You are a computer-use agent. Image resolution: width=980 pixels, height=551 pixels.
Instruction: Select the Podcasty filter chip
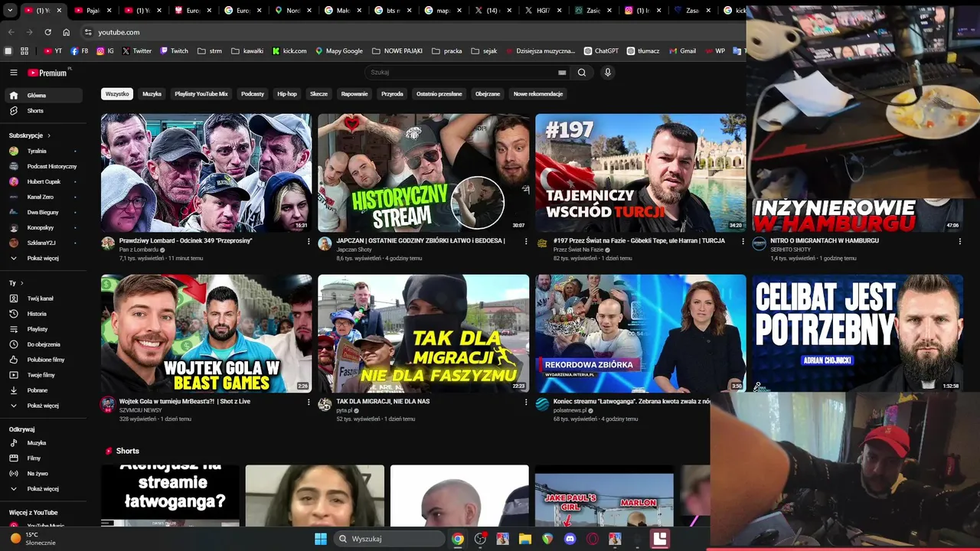click(x=253, y=94)
